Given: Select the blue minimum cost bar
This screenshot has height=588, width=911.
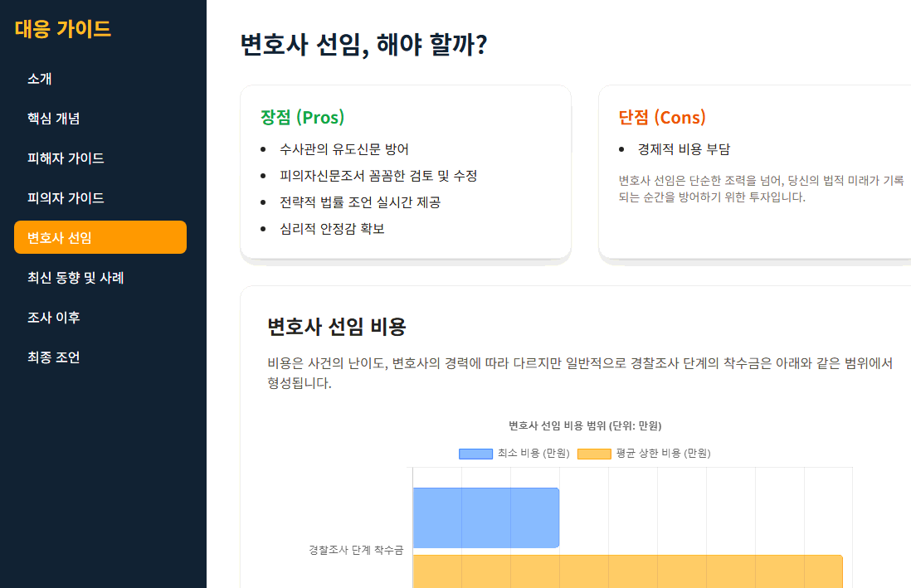Looking at the screenshot, I should click(485, 518).
